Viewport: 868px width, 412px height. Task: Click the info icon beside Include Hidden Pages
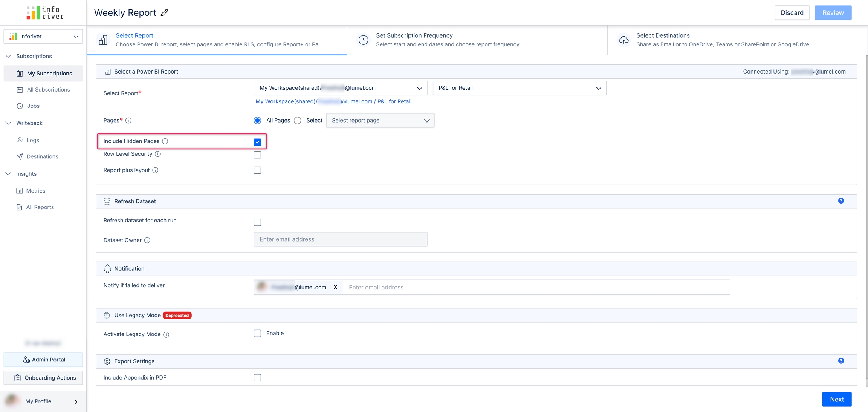point(165,141)
